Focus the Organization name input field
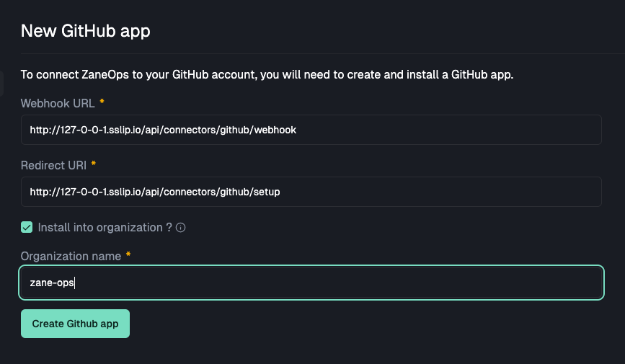 tap(311, 283)
